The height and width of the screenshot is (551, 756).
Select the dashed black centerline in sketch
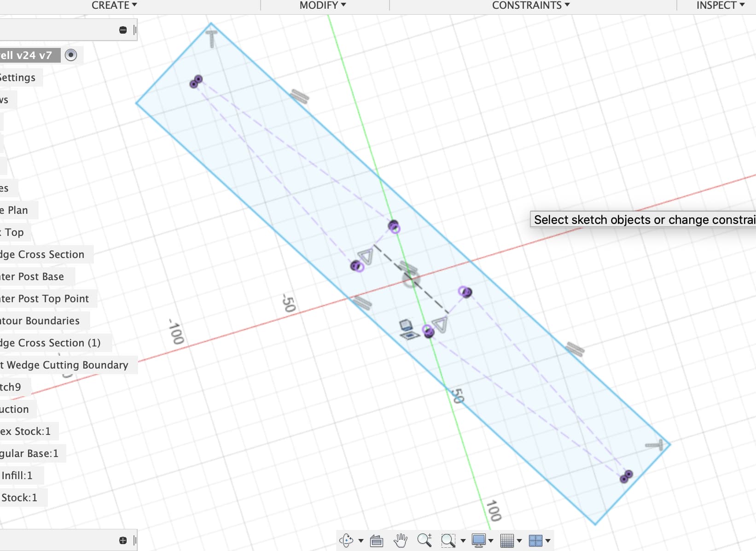click(411, 279)
